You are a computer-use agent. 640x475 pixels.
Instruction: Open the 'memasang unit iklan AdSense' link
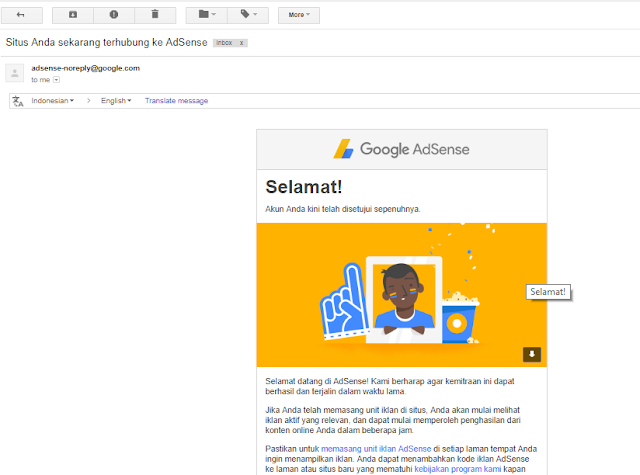pos(376,449)
